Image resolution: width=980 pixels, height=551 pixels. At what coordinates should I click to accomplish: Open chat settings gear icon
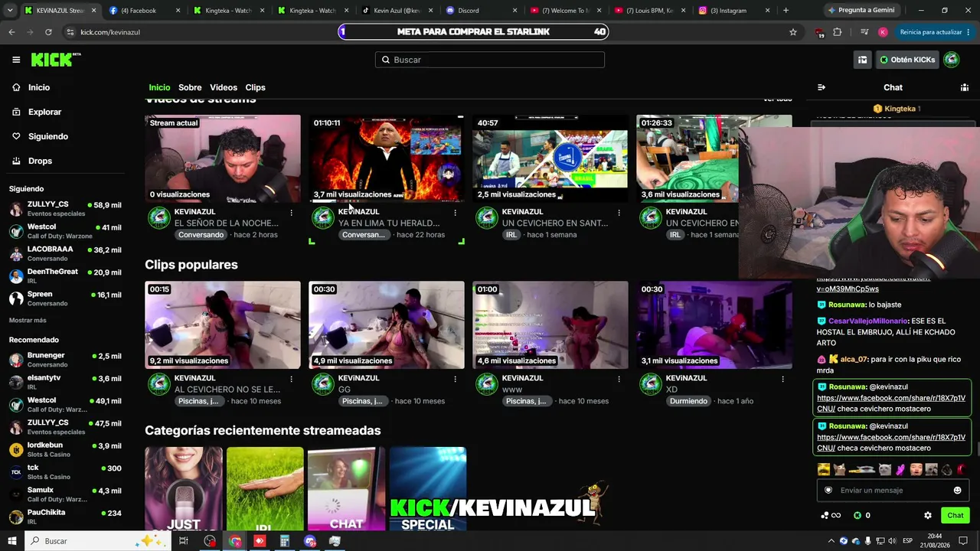coord(928,516)
